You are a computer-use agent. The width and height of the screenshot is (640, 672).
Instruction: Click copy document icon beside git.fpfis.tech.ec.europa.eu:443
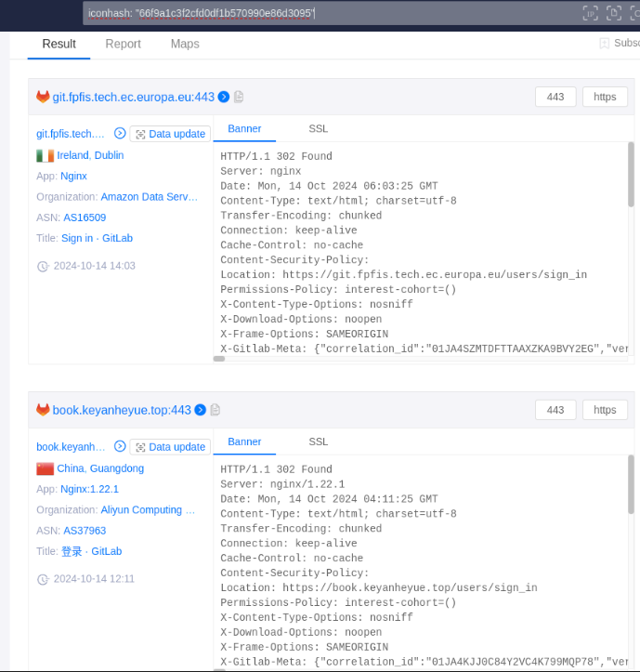pos(239,97)
